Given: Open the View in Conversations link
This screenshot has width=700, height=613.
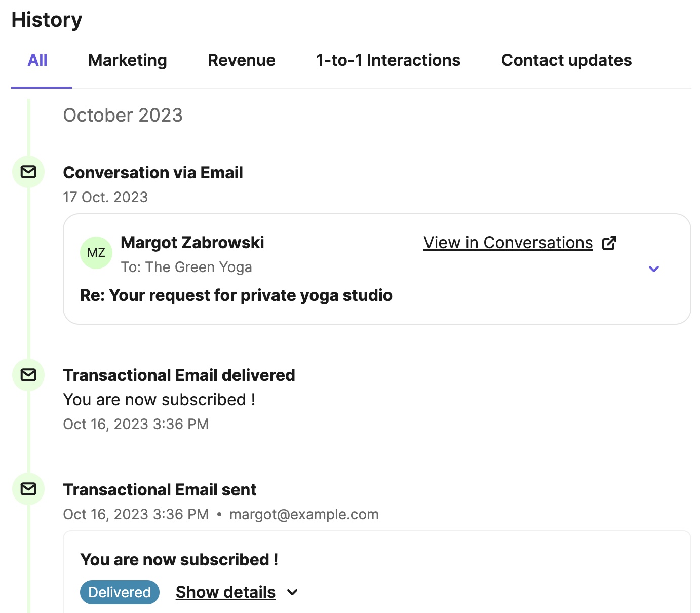Looking at the screenshot, I should [508, 243].
